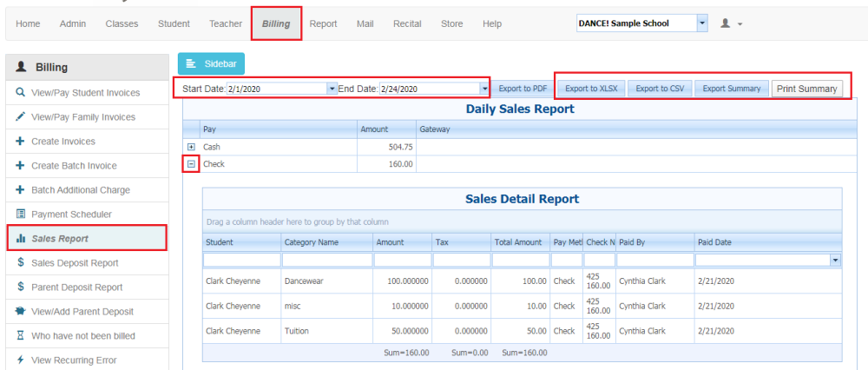The width and height of the screenshot is (868, 370).
Task: Click the calendar icon beside Payment Scheduler
Action: tap(21, 215)
